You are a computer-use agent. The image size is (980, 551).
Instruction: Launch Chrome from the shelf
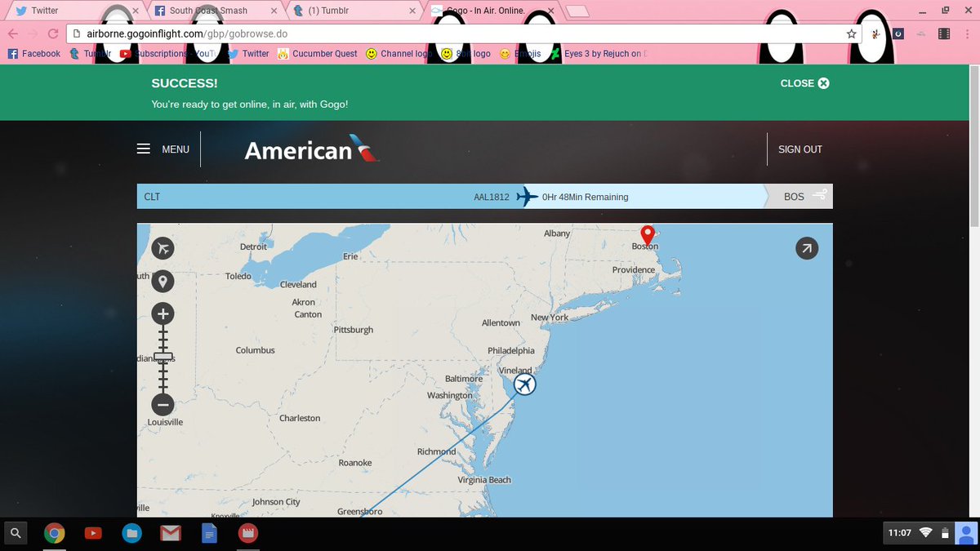pyautogui.click(x=54, y=533)
